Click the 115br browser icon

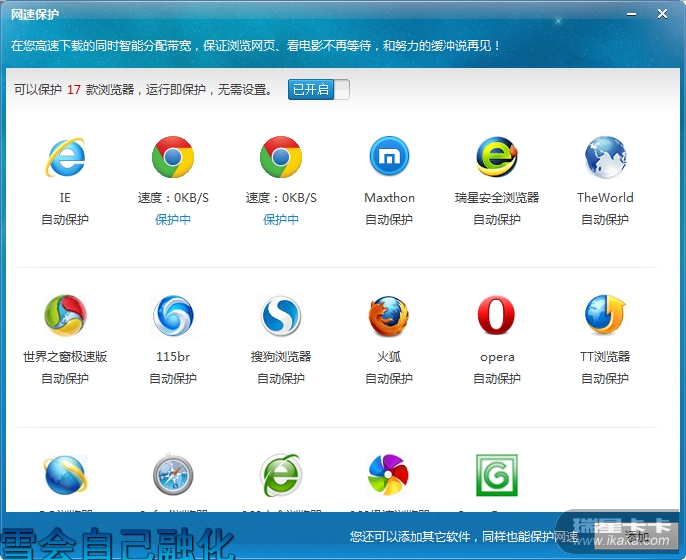173,315
